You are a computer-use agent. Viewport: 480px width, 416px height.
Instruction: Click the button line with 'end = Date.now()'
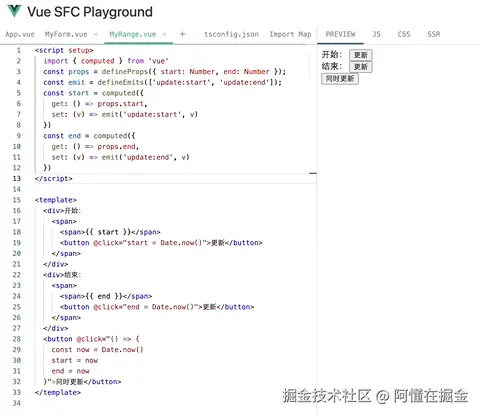[157, 307]
